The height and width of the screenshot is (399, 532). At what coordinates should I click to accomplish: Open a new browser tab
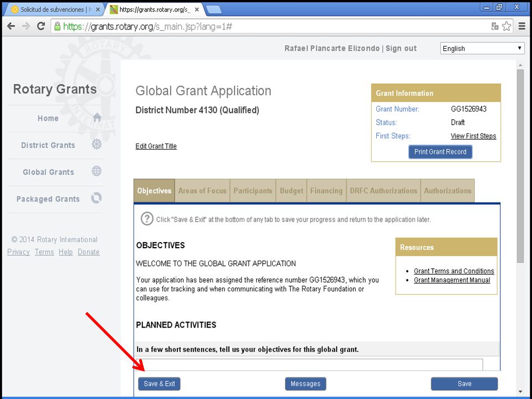click(x=214, y=10)
